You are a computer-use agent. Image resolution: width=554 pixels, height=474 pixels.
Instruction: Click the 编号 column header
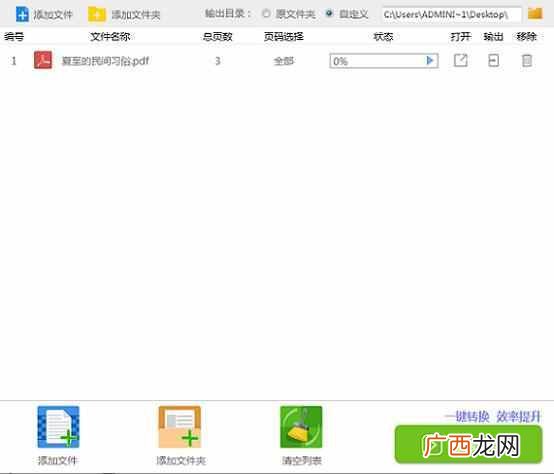click(14, 36)
